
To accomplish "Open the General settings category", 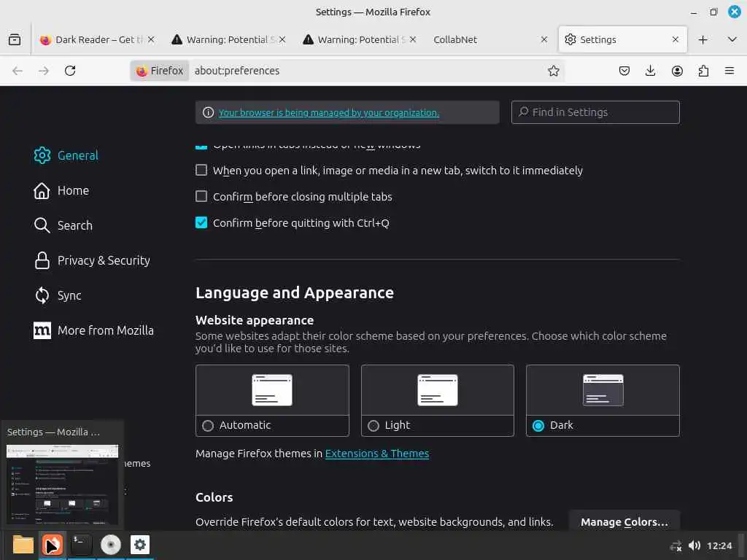I will 66,155.
